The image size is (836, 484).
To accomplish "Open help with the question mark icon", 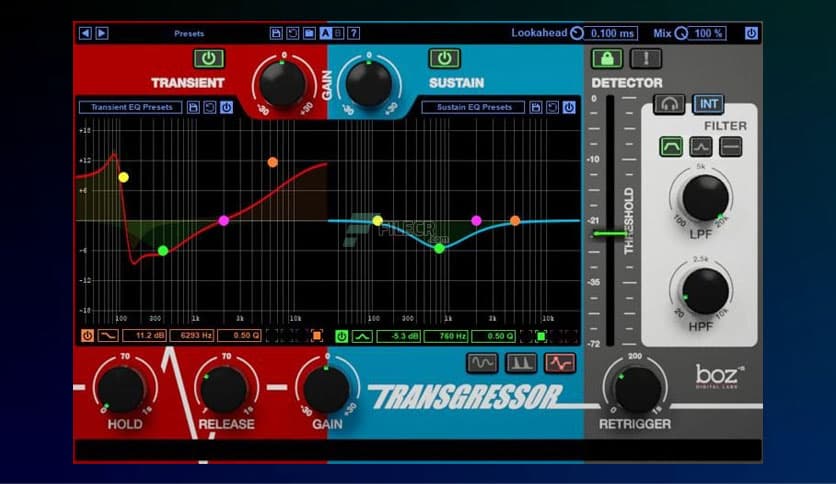I will [x=353, y=34].
